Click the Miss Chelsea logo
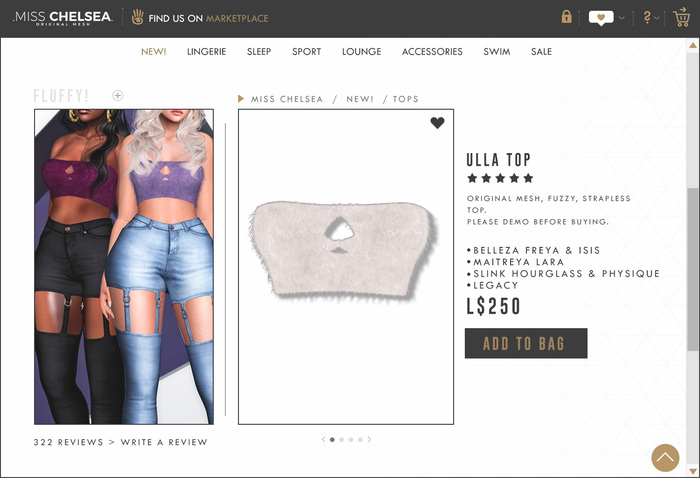 click(63, 18)
